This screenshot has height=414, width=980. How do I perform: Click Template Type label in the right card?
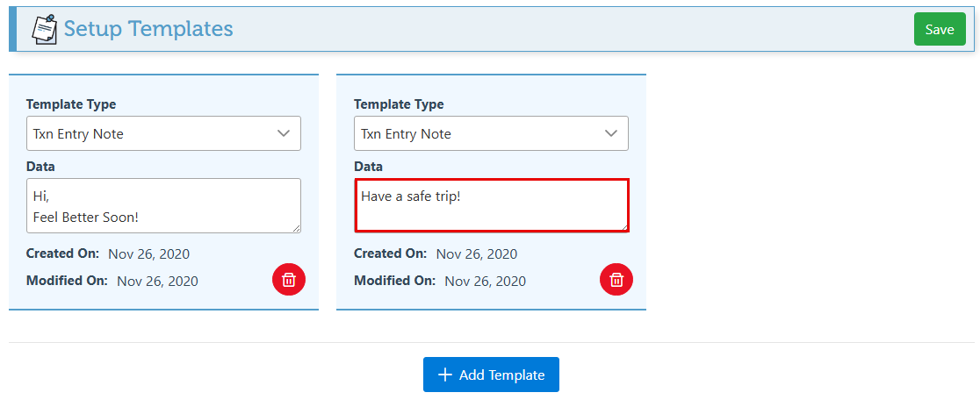[399, 104]
